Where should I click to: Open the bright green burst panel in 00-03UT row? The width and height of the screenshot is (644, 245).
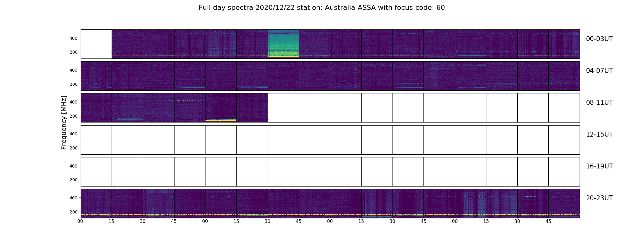coord(283,44)
